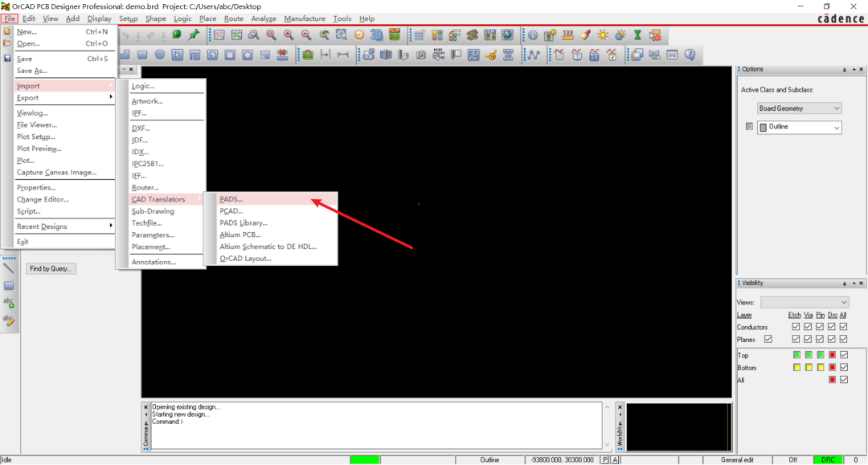This screenshot has height=465, width=868.
Task: Open the 3D canvas viewer icon
Action: [x=376, y=35]
